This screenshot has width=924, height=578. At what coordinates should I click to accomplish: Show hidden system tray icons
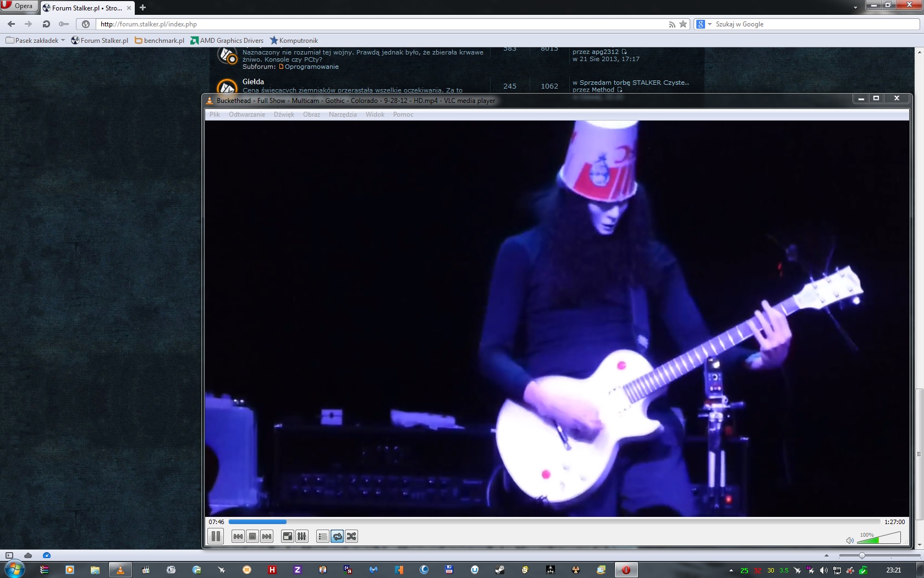[x=731, y=570]
